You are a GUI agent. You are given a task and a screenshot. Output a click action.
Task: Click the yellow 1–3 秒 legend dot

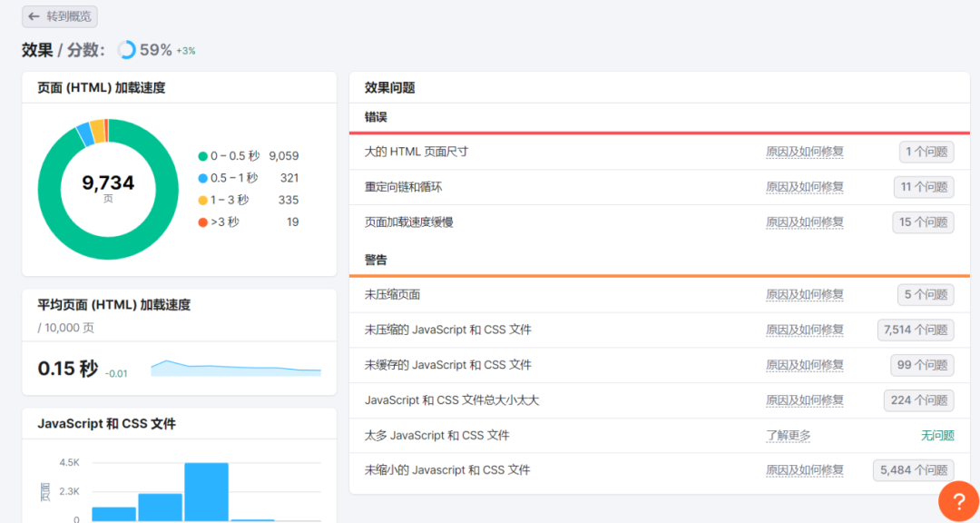202,200
